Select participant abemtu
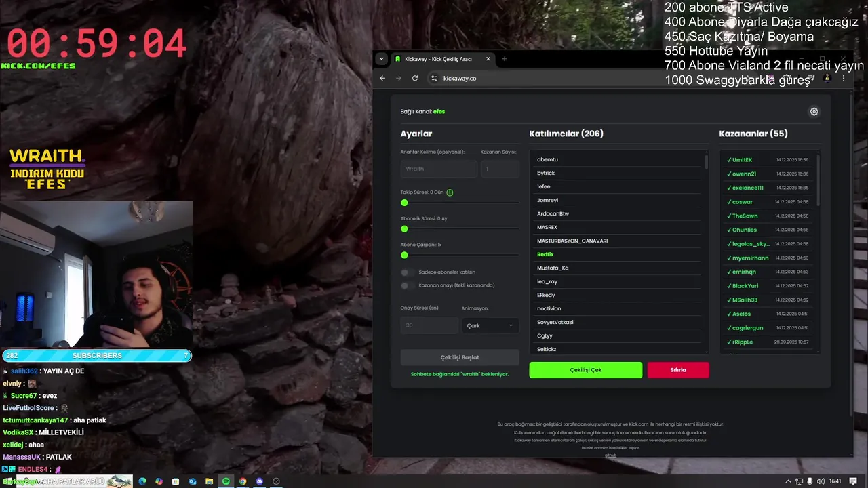868x488 pixels. (x=616, y=159)
